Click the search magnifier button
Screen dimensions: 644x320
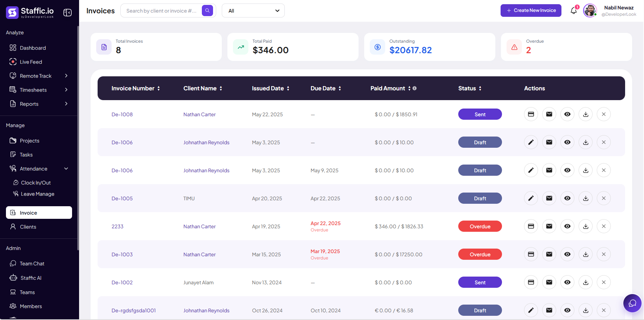(x=207, y=11)
